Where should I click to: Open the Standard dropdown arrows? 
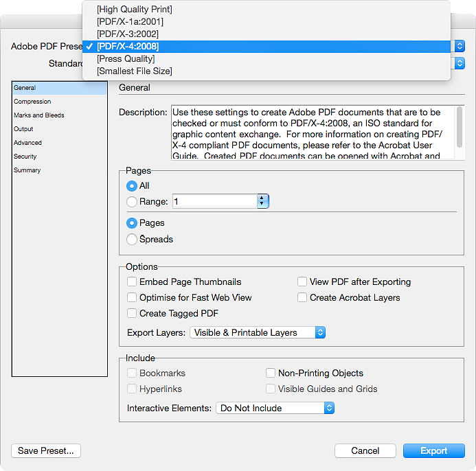pos(460,63)
